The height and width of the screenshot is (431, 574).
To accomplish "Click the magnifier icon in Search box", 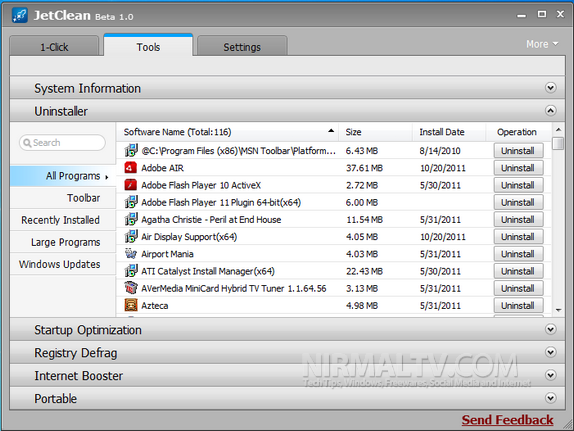I will pyautogui.click(x=27, y=142).
